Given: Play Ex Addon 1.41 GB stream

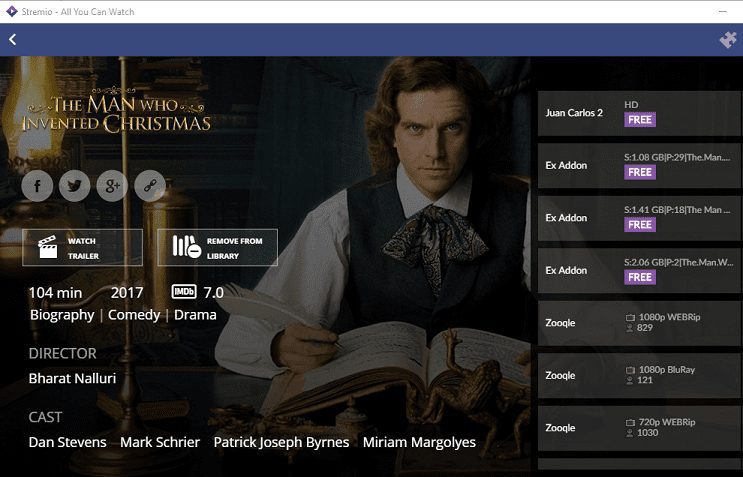Looking at the screenshot, I should click(639, 218).
